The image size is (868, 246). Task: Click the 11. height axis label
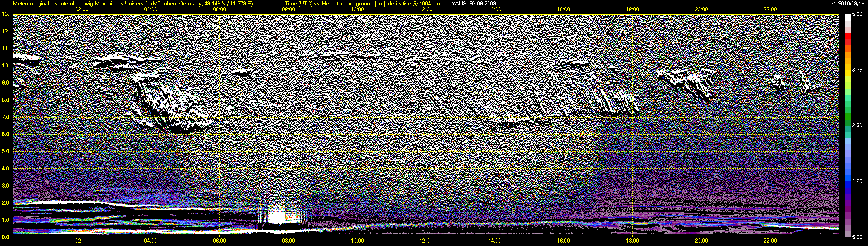[5, 49]
